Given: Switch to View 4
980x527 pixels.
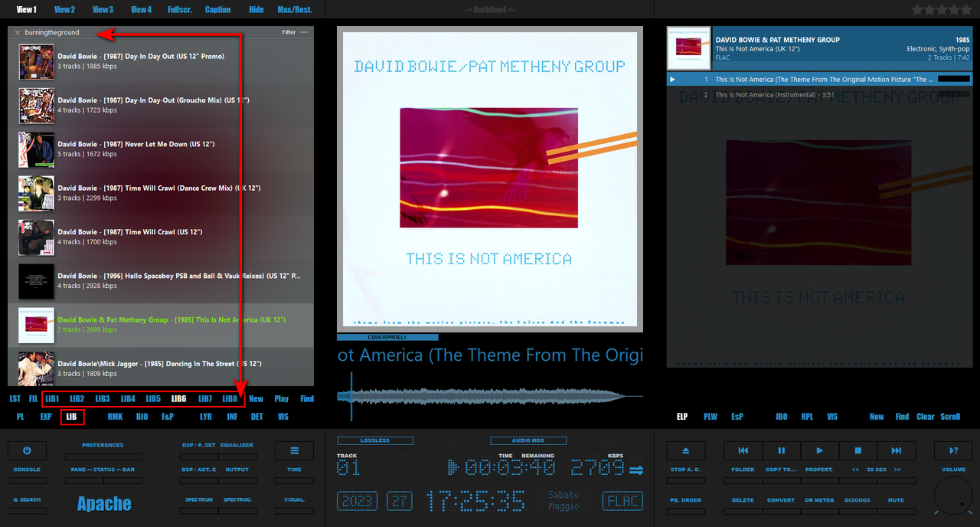Looking at the screenshot, I should click(x=141, y=10).
